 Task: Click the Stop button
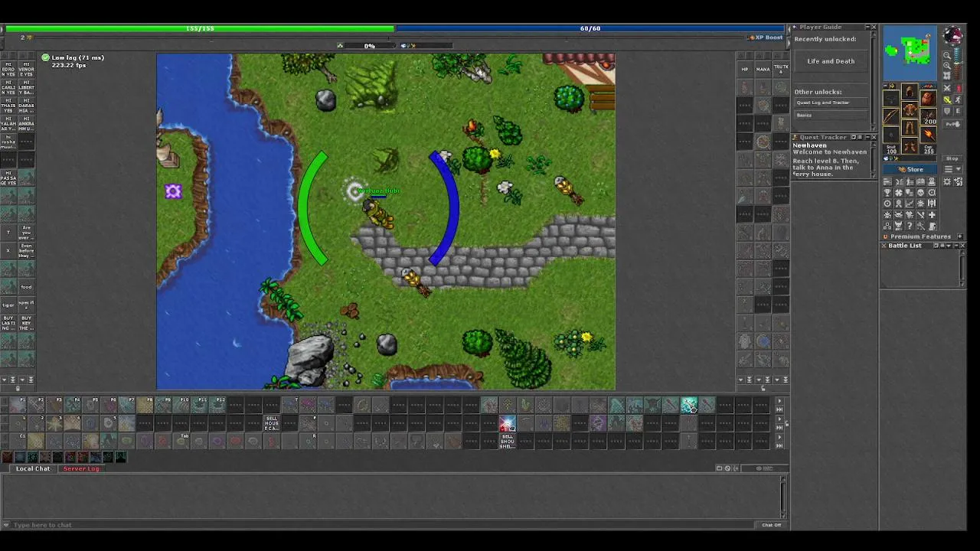point(952,158)
